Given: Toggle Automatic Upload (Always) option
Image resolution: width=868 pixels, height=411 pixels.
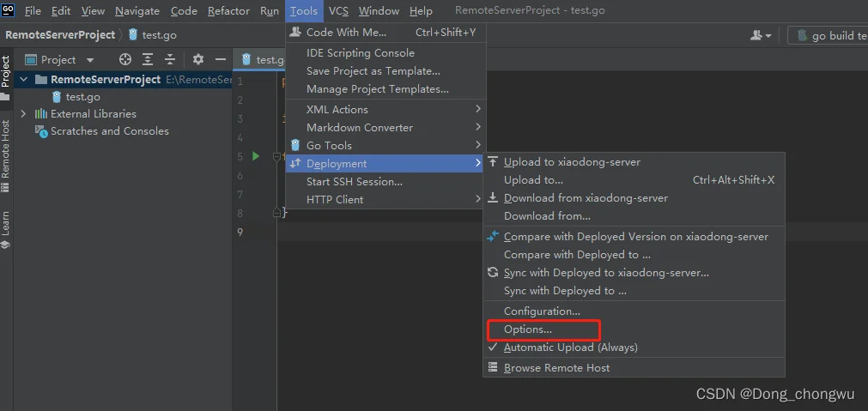Looking at the screenshot, I should (x=570, y=348).
